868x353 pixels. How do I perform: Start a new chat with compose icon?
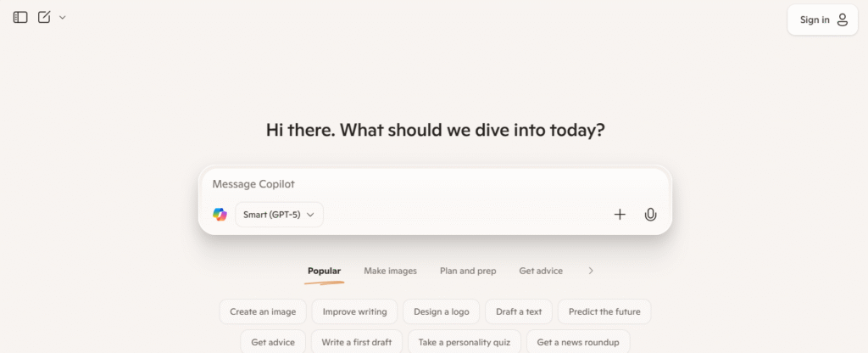(44, 17)
